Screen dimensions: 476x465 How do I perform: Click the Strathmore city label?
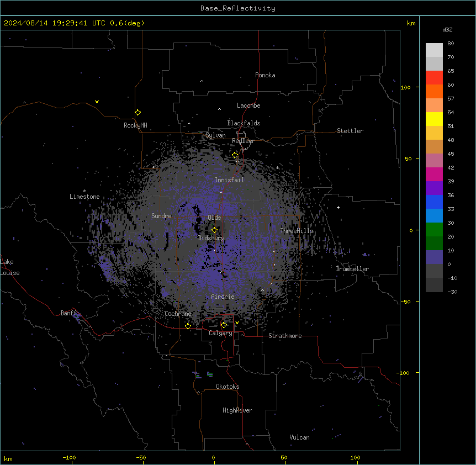pyautogui.click(x=285, y=336)
